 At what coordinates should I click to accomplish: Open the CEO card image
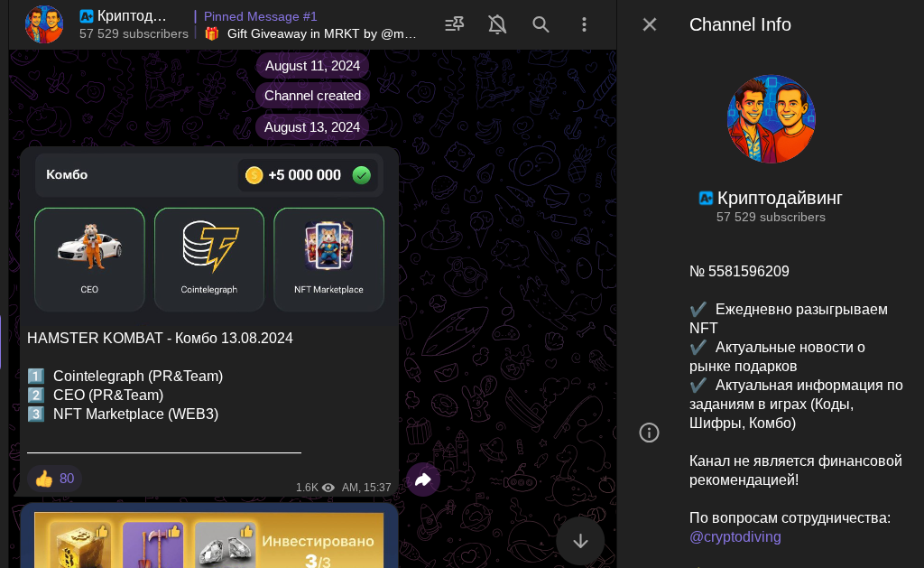(x=89, y=259)
